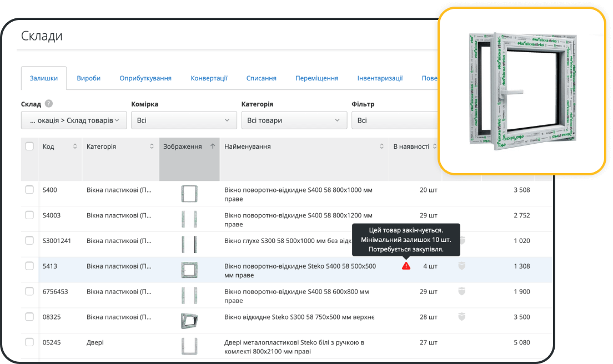This screenshot has height=364, width=613.
Task: Expand the Комірка dropdown
Action: 184,120
